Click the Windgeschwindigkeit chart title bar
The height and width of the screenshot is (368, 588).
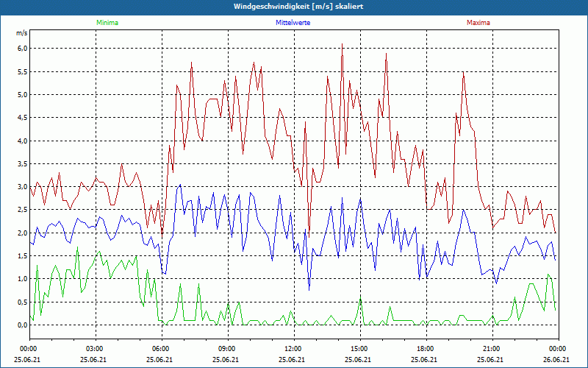(294, 7)
